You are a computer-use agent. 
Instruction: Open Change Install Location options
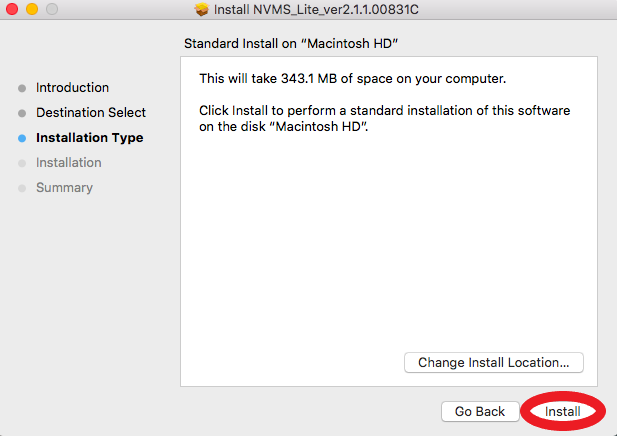point(493,362)
